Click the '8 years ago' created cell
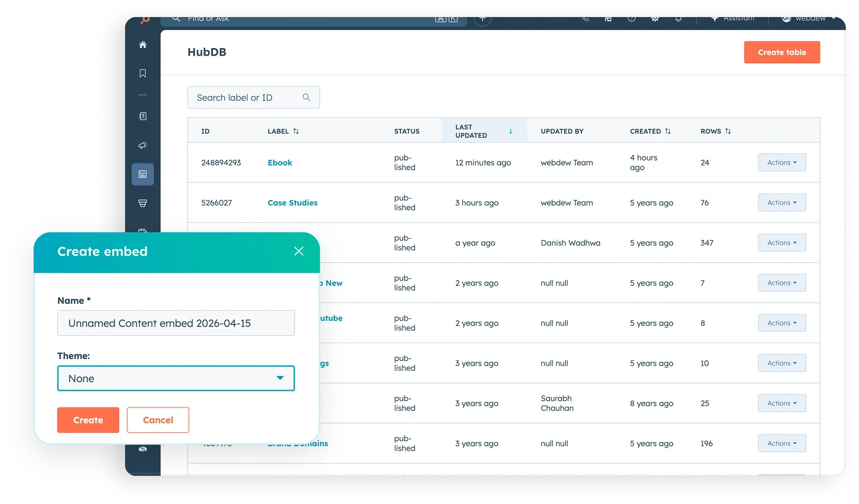This screenshot has height=504, width=859. click(x=651, y=404)
